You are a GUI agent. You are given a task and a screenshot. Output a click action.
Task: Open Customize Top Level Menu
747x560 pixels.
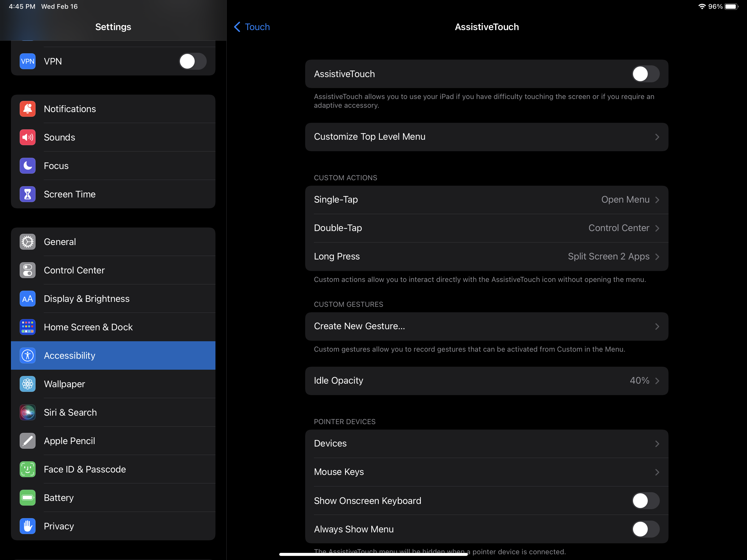coord(487,137)
